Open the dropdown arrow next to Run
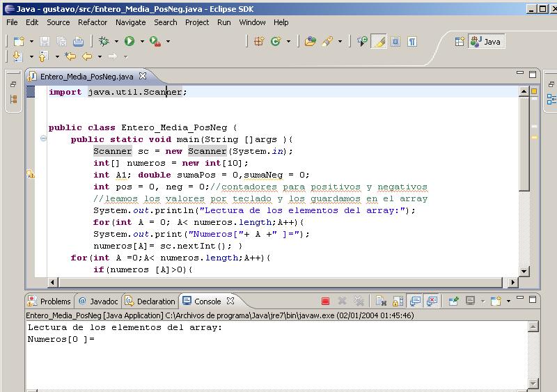557x392 pixels. (x=142, y=42)
